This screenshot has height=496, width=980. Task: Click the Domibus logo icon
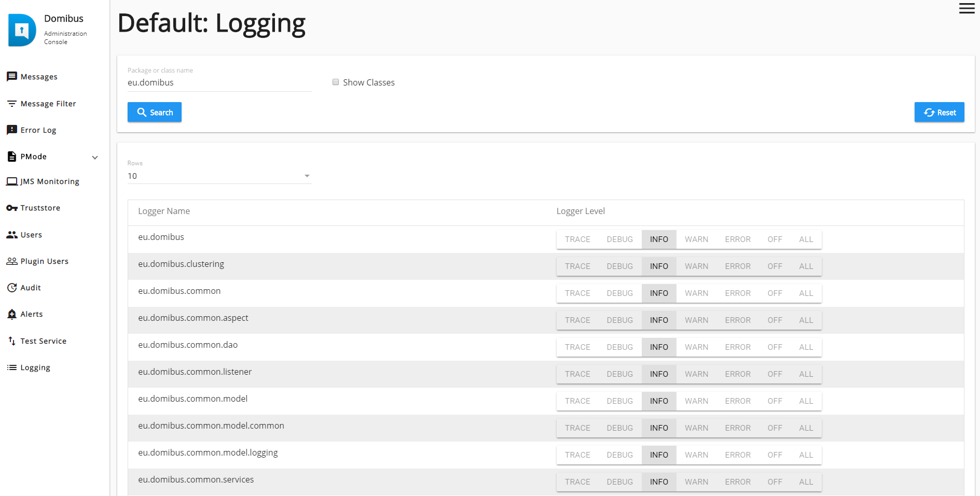(22, 30)
